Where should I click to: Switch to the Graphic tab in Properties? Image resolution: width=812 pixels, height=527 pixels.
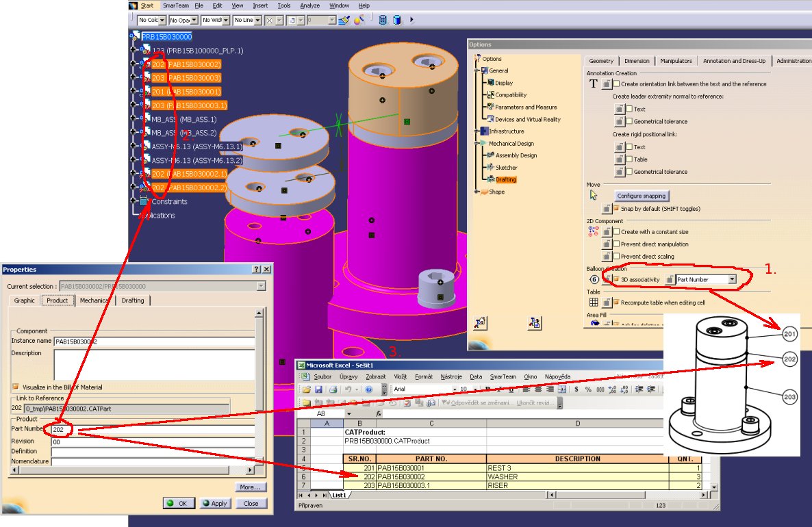click(x=25, y=300)
